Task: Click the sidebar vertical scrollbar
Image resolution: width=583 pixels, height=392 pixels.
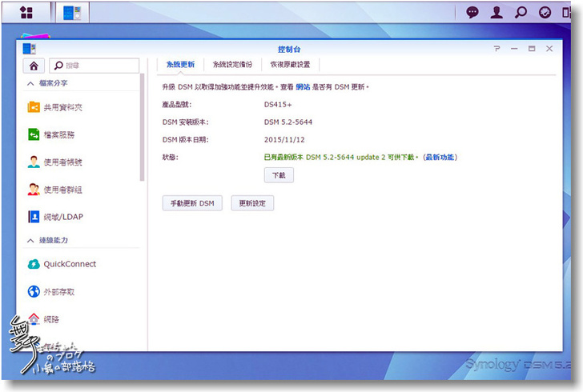Action: coord(142,127)
